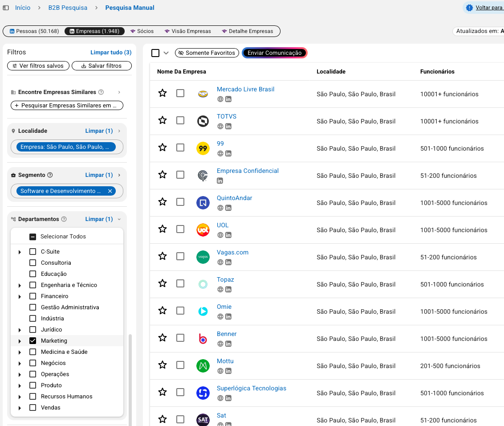Open the select-all dropdown arrow above table
Image resolution: width=504 pixels, height=426 pixels.
(166, 53)
